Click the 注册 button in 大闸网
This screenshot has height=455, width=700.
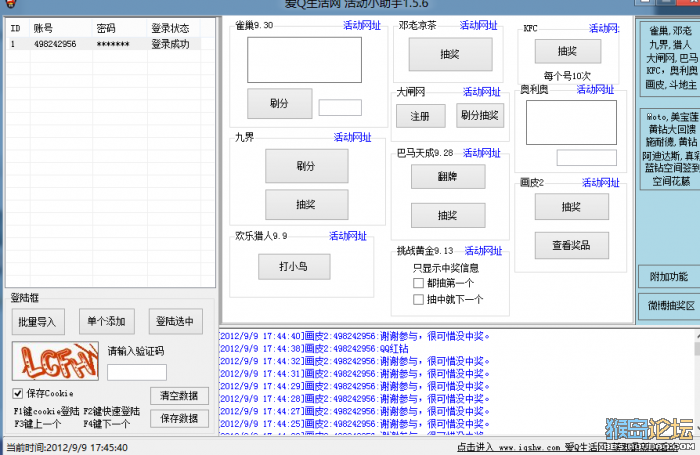pos(421,116)
